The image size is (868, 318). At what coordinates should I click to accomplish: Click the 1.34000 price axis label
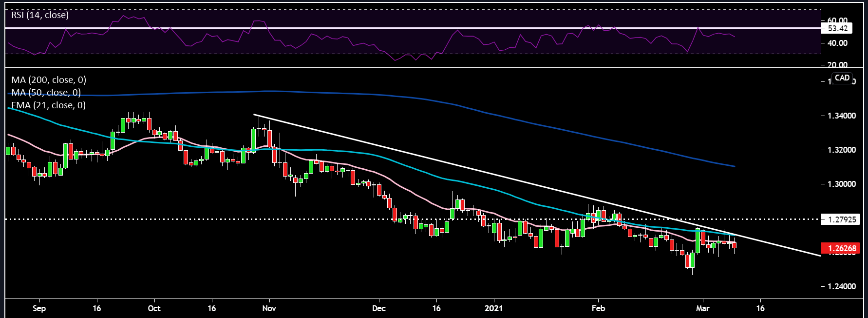tap(842, 116)
